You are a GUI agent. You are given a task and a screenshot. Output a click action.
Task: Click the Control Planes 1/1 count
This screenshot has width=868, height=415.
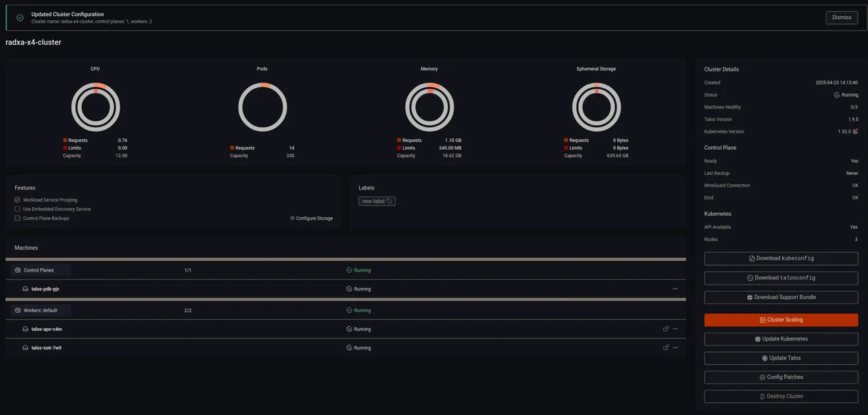(188, 270)
